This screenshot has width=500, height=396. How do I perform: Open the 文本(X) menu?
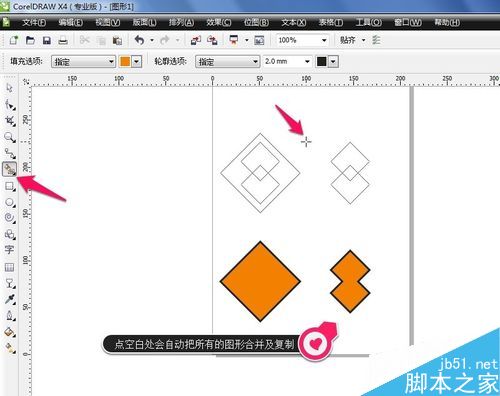click(294, 23)
